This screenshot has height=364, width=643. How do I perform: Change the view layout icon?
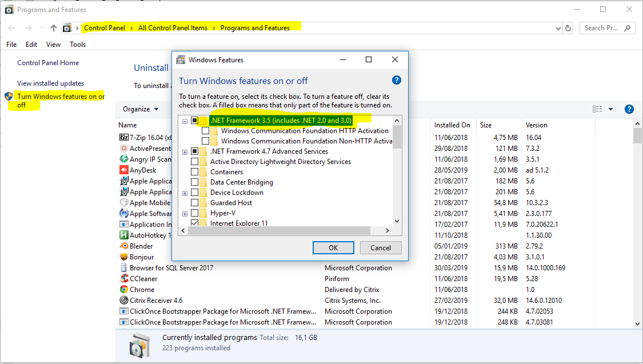tap(597, 109)
